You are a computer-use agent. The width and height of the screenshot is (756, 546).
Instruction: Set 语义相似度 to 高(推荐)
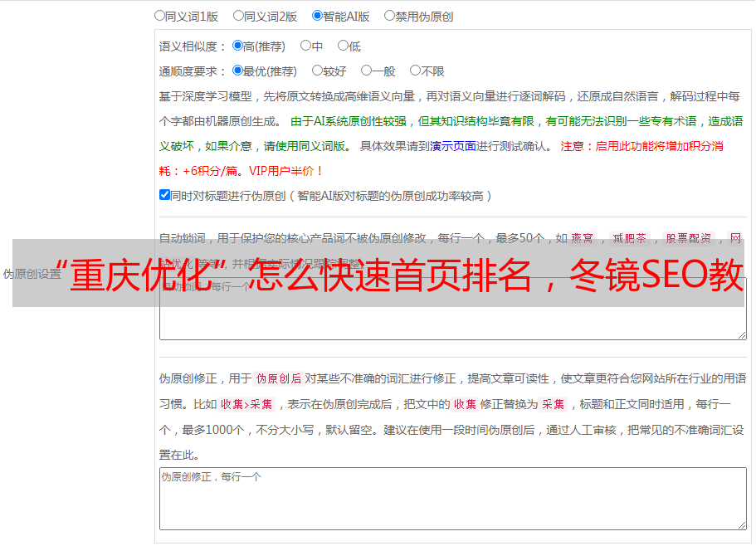tap(237, 46)
